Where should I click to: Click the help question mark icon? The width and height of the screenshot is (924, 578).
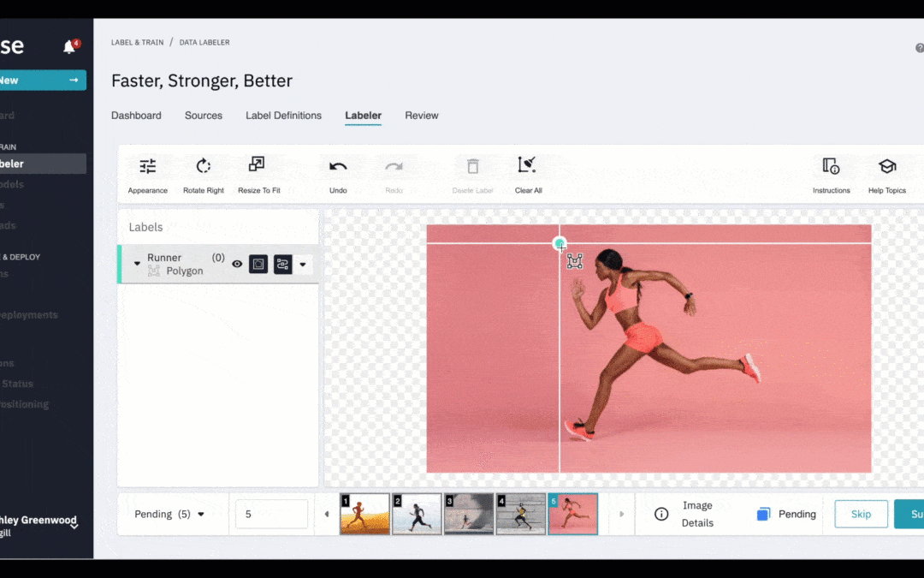click(919, 48)
